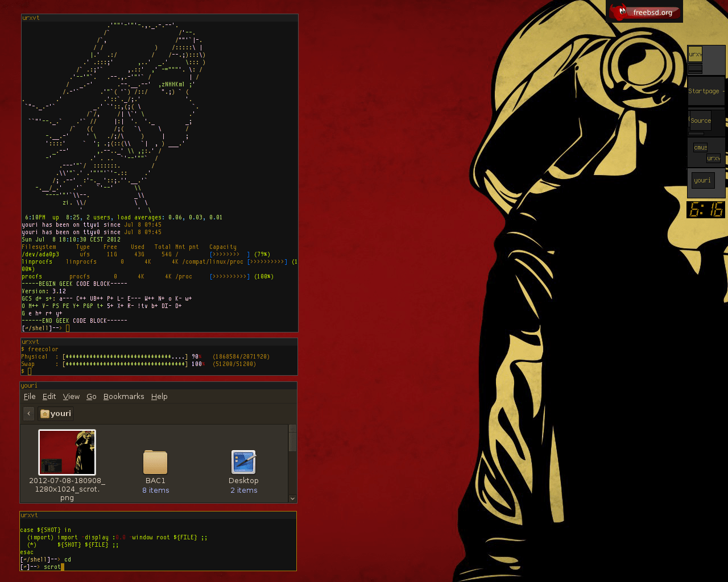Click the uptime line starting with 6:10PM
The image size is (728, 582).
[x=124, y=218]
